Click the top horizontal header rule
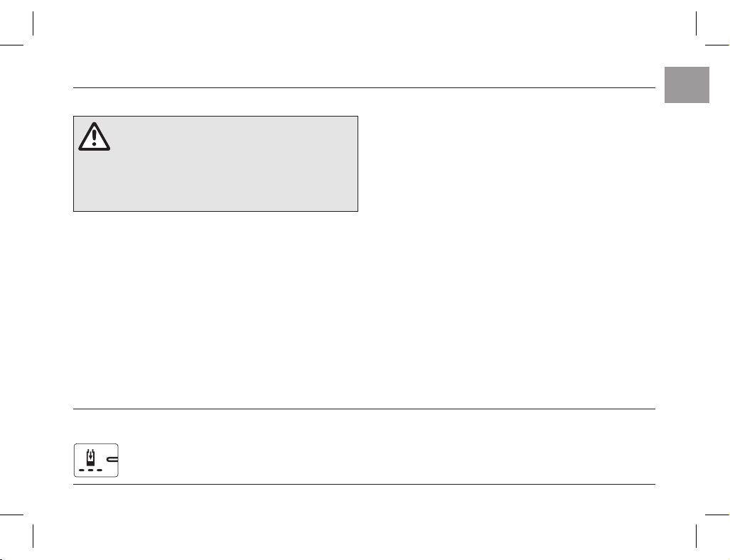 [x=364, y=87]
